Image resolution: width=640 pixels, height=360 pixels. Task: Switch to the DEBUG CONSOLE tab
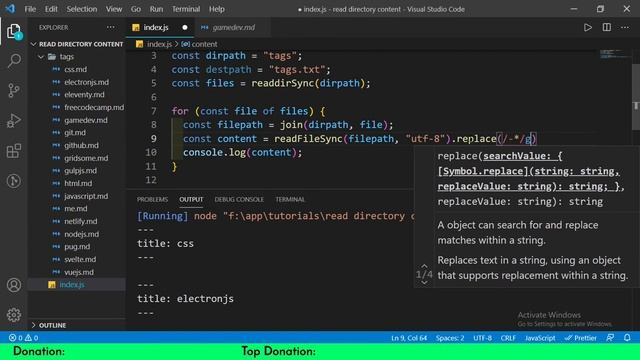239,199
